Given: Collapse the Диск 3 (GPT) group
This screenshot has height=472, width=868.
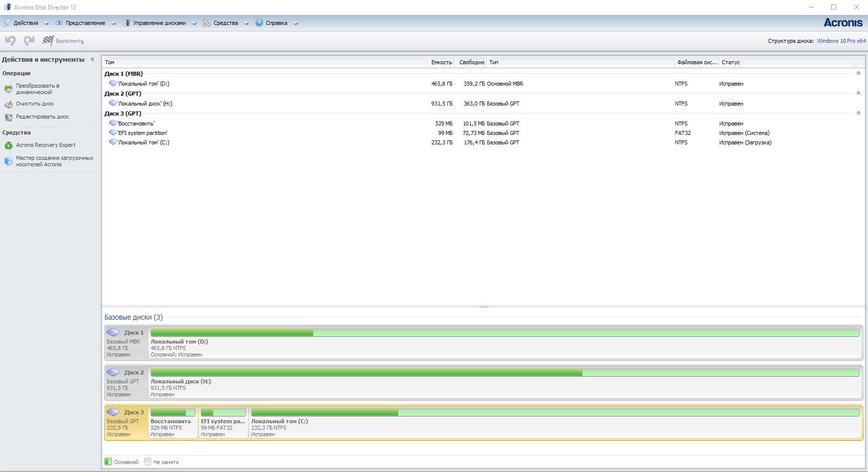Looking at the screenshot, I should tap(859, 113).
